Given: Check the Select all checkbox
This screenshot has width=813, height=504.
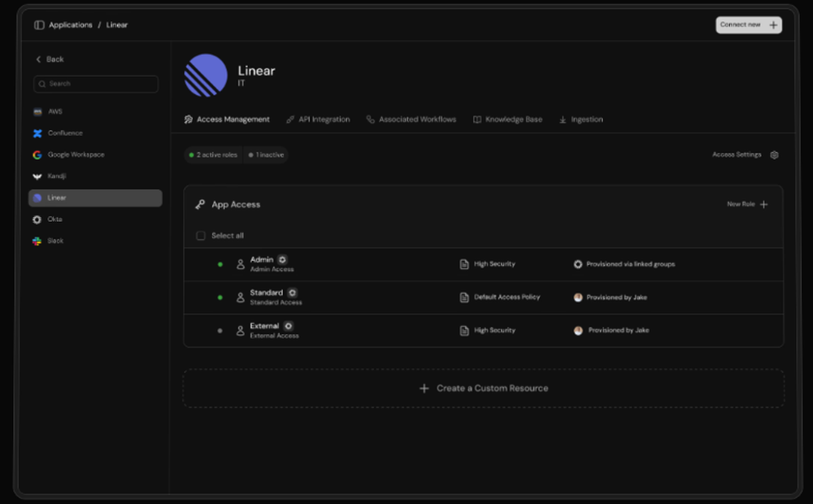Looking at the screenshot, I should click(x=201, y=236).
